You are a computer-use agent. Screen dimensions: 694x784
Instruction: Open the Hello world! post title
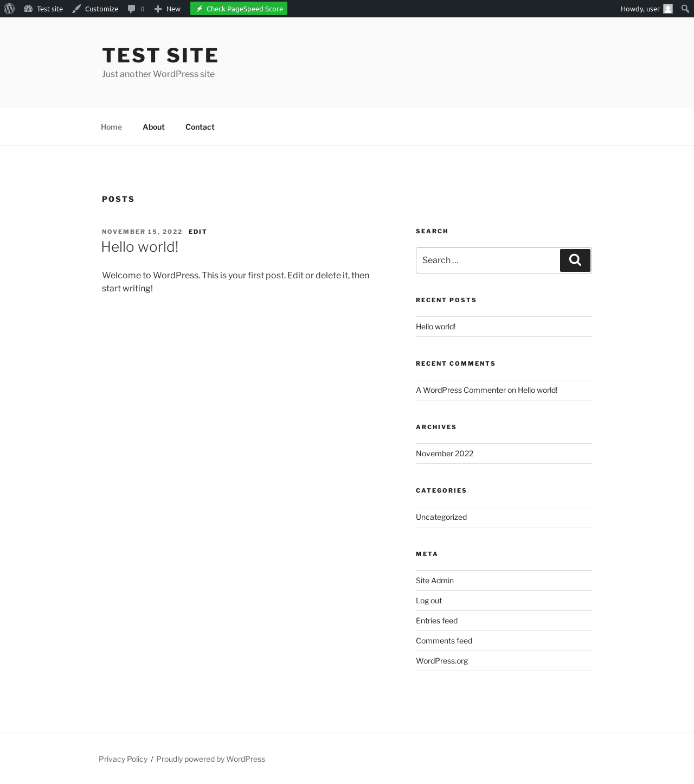pos(140,247)
